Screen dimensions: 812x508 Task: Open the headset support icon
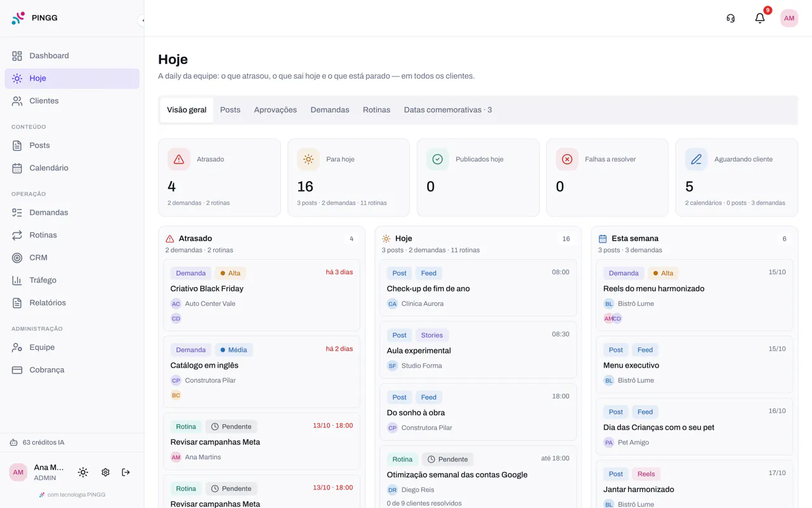731,18
